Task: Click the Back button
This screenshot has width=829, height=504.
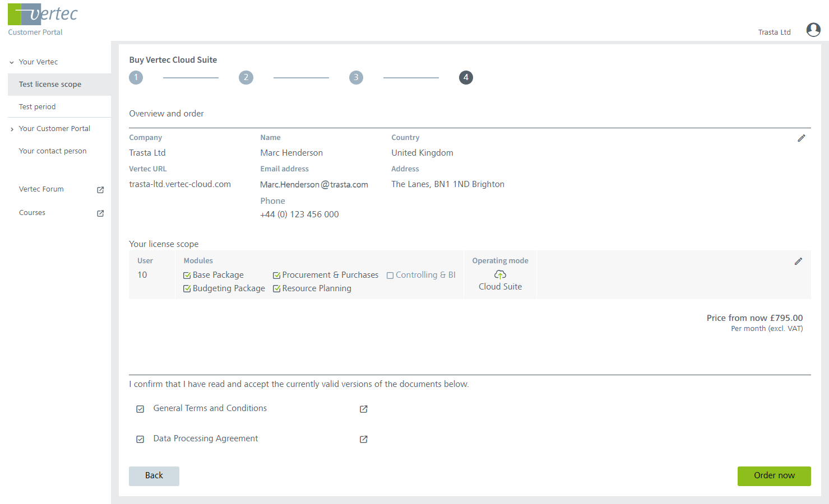Action: click(154, 476)
